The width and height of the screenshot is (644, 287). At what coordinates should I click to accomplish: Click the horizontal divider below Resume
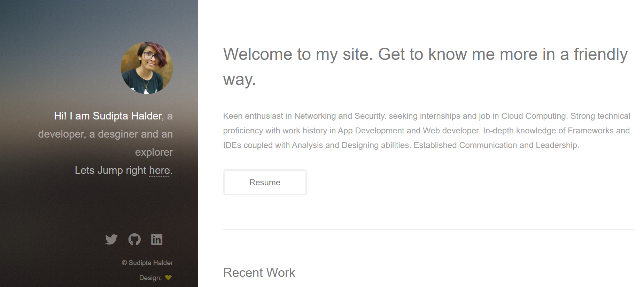point(429,230)
